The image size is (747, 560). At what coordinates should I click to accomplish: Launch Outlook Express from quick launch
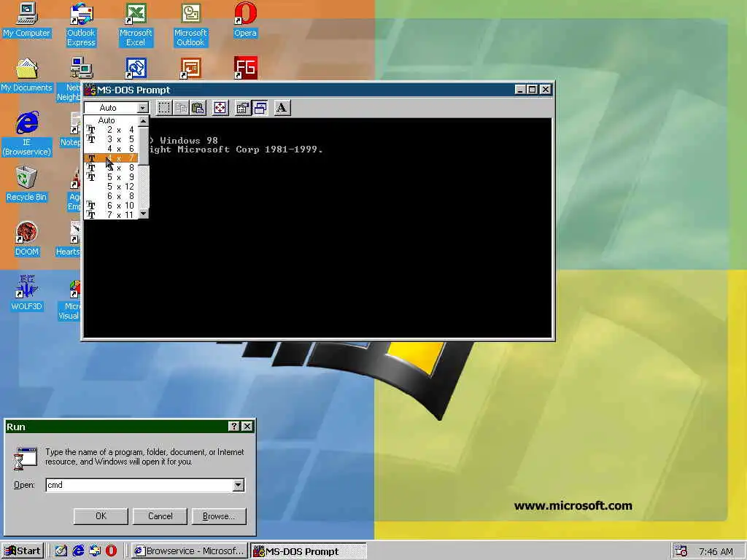click(95, 551)
